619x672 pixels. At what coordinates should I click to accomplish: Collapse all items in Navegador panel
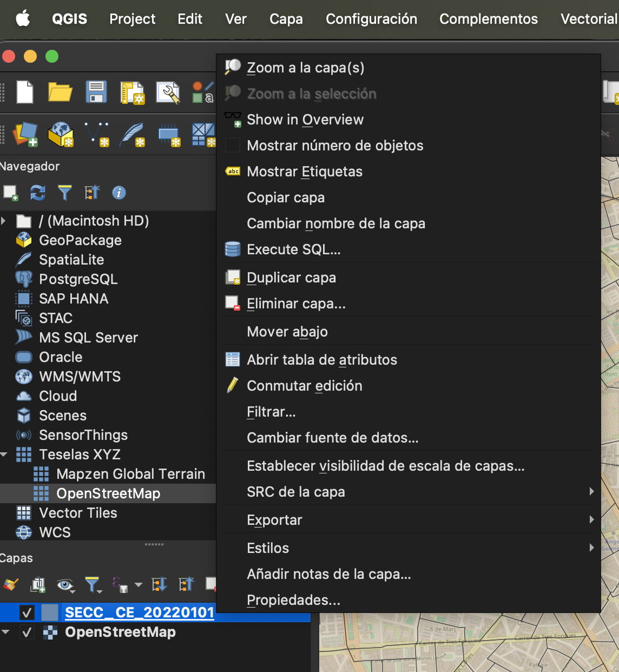92,193
